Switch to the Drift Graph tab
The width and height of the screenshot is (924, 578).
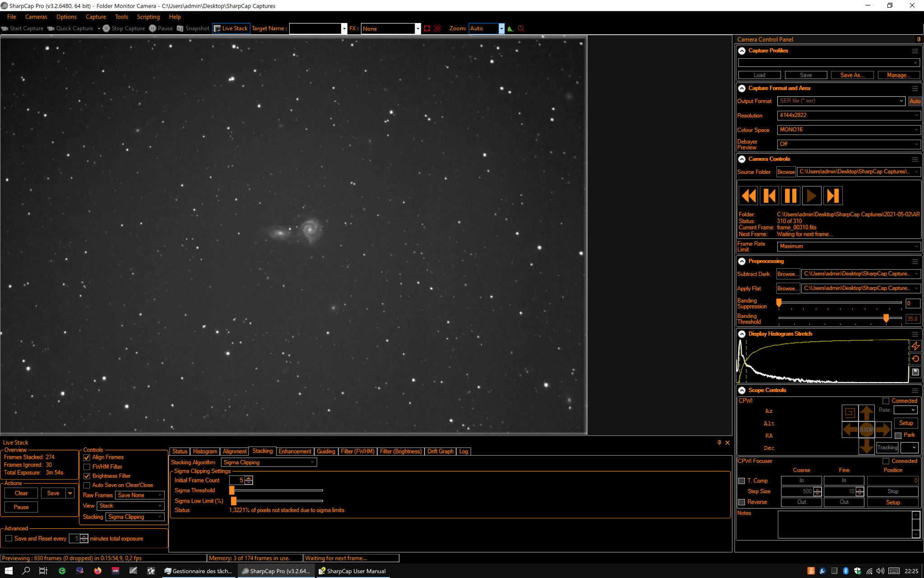click(x=440, y=452)
